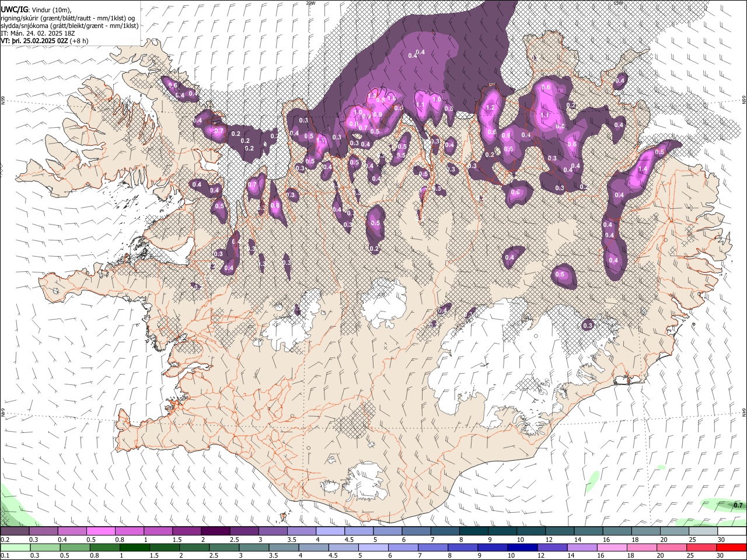Click the boxed '0.7' rain value over the sea
The width and height of the screenshot is (747, 560).
[738, 505]
